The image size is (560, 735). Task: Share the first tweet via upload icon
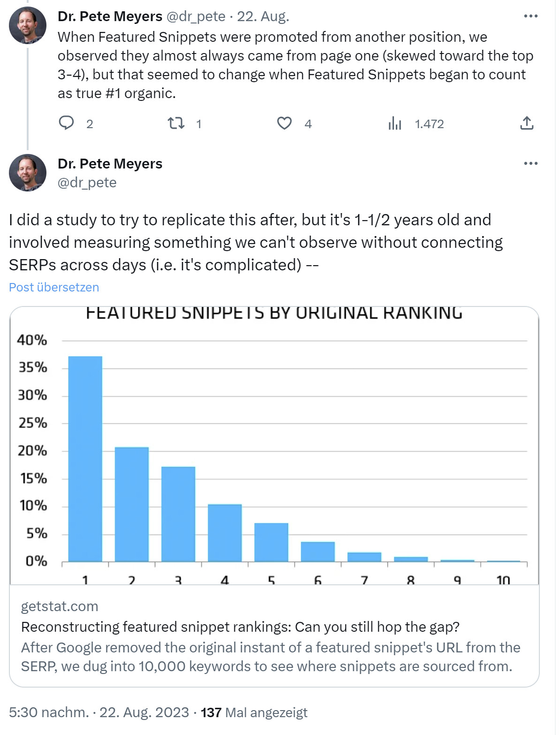[527, 123]
